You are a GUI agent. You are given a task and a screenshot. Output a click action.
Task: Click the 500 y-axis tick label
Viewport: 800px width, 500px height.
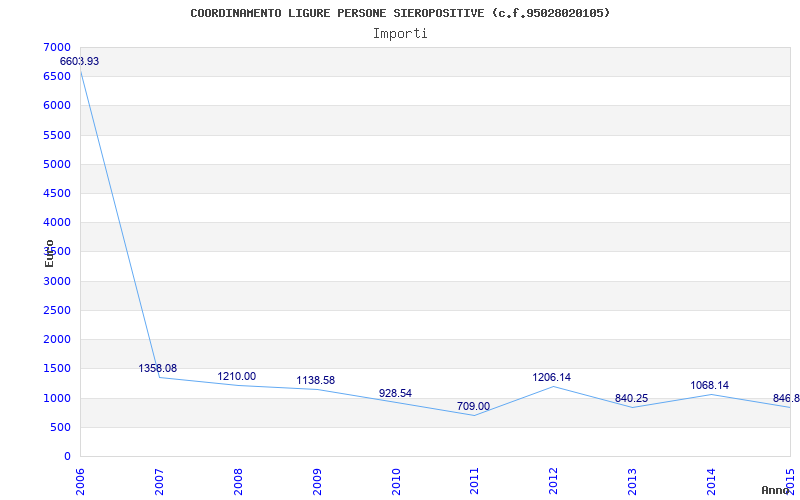point(61,427)
